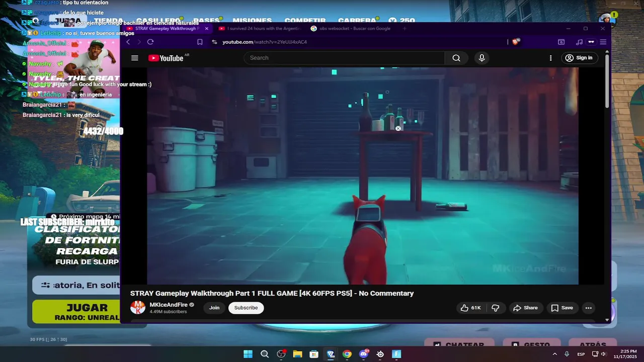Bookmark this page with the bookmark icon
Screen dimensions: 644x362
[x=200, y=42]
